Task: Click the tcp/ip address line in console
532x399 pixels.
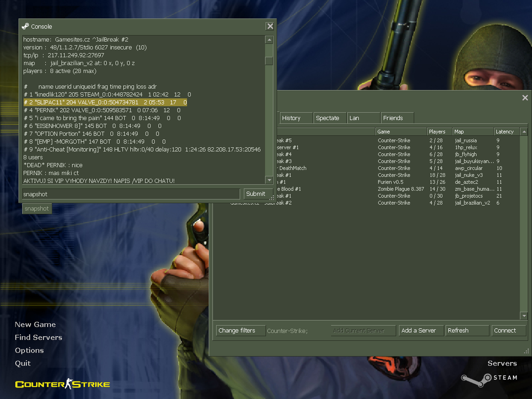Action: (64, 55)
